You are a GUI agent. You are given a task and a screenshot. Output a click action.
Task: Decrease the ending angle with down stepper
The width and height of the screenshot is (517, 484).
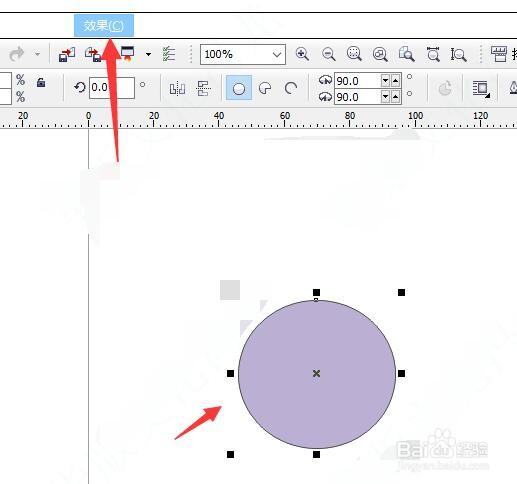385,97
